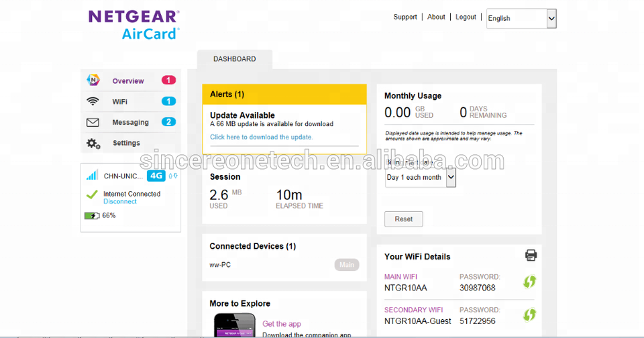Refresh the Secondary WiFi password
Image resolution: width=644 pixels, height=338 pixels.
pyautogui.click(x=529, y=315)
